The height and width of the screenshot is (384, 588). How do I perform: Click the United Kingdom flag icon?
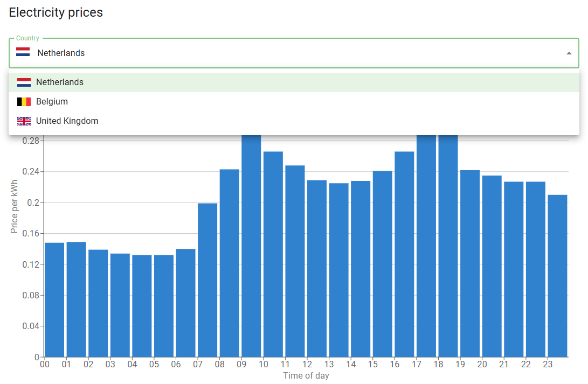pyautogui.click(x=24, y=121)
